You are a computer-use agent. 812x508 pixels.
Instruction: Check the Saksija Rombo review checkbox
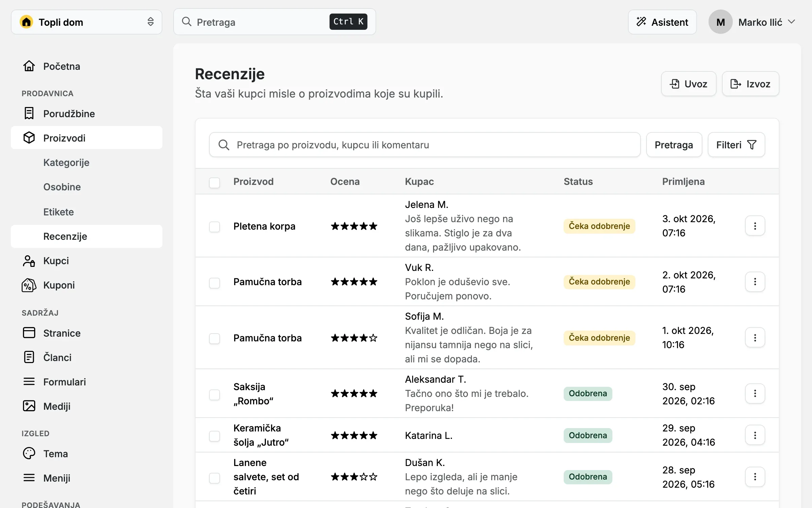click(215, 395)
